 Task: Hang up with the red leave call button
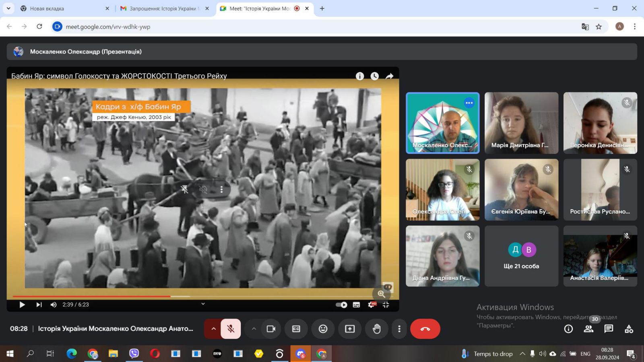click(x=425, y=329)
